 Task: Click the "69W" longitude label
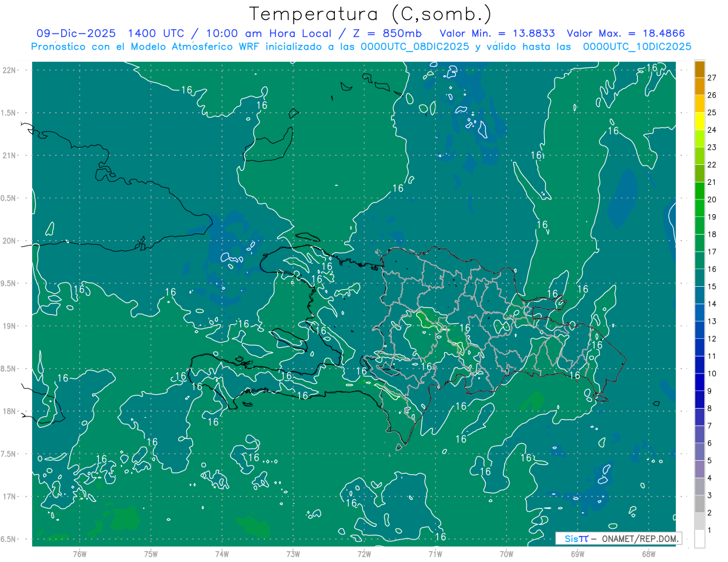click(577, 554)
